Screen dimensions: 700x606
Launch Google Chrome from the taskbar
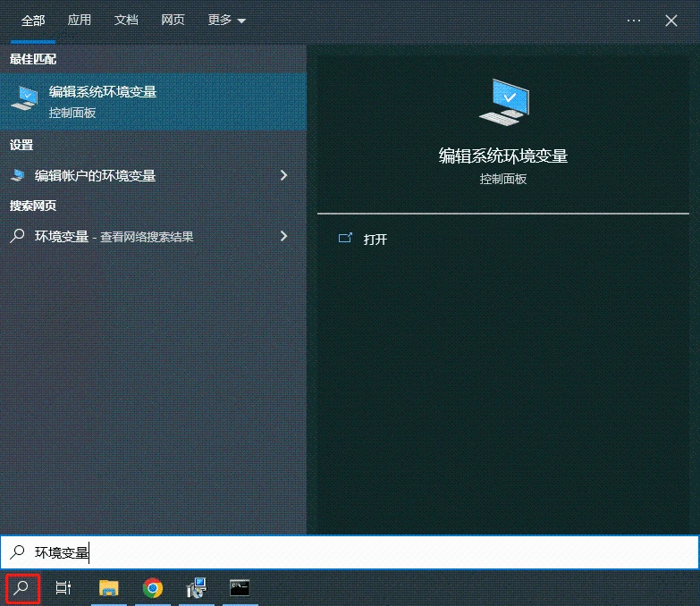(152, 588)
